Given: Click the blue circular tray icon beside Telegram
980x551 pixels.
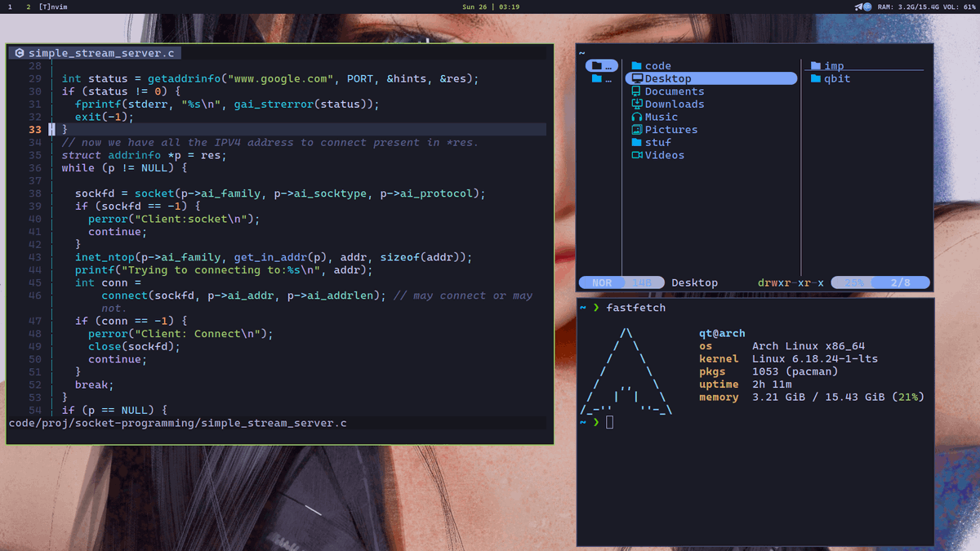Looking at the screenshot, I should pyautogui.click(x=867, y=7).
